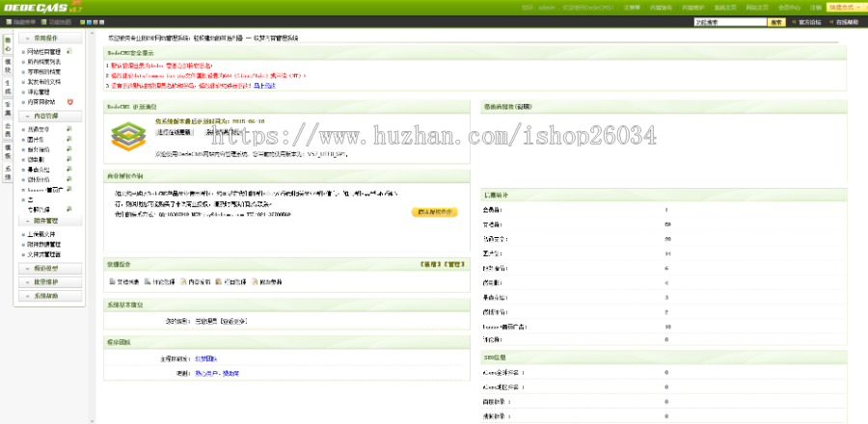Open 上传新文件 in sidebar
Image resolution: width=868 pixels, height=424 pixels.
[41, 234]
